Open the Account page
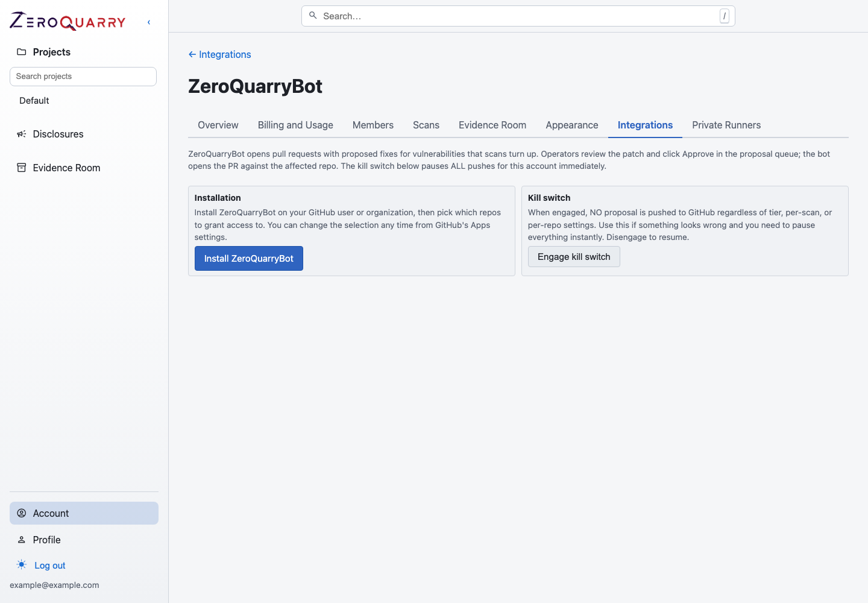Image resolution: width=868 pixels, height=603 pixels. click(84, 513)
